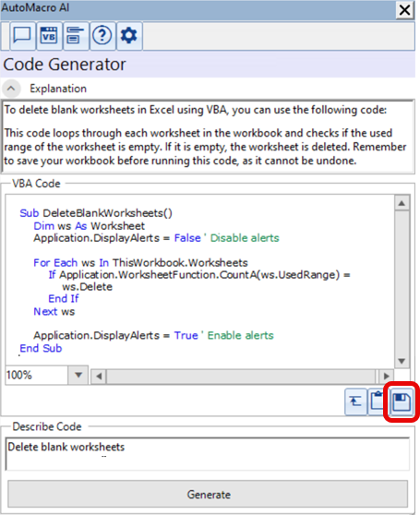Close the AutoMacro AI panel
The height and width of the screenshot is (515, 420).
[404, 10]
